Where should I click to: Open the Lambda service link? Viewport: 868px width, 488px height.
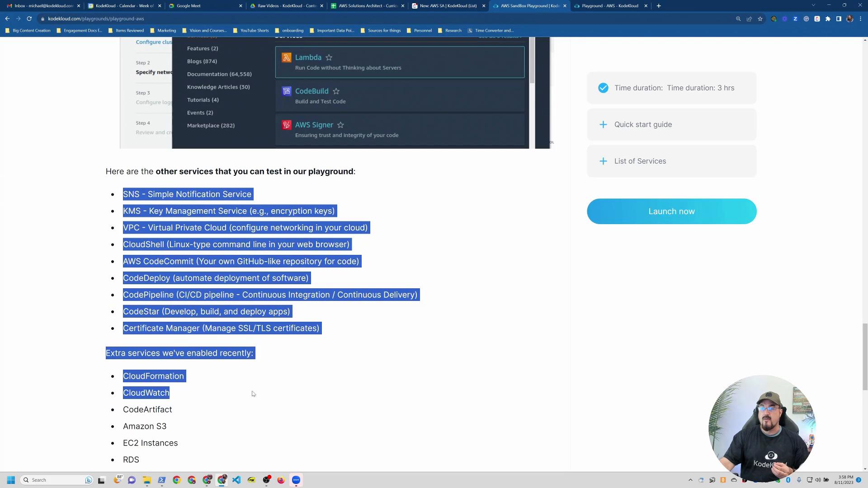(x=308, y=57)
